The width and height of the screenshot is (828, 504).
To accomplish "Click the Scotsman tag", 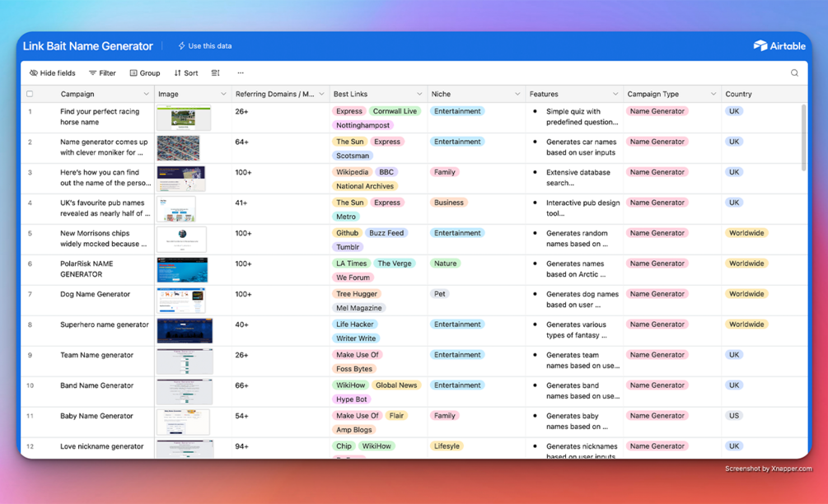I will pyautogui.click(x=353, y=156).
